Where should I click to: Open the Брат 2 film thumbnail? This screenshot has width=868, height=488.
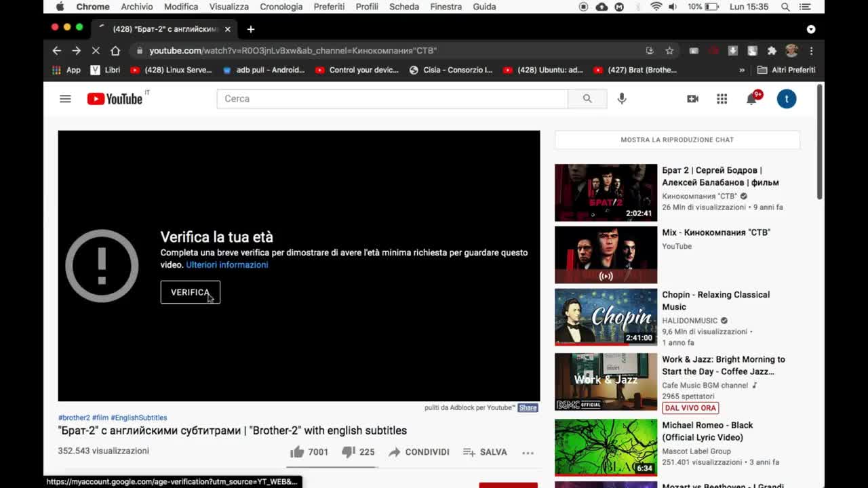pos(606,192)
